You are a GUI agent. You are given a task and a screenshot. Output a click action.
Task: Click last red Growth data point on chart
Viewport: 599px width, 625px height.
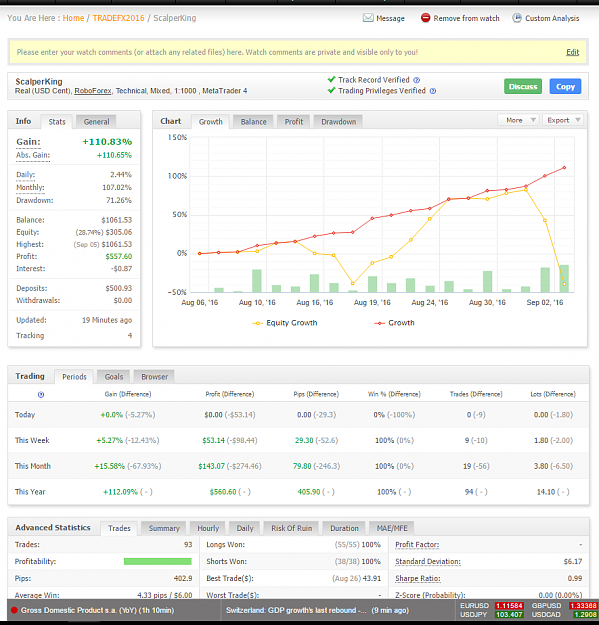[564, 168]
